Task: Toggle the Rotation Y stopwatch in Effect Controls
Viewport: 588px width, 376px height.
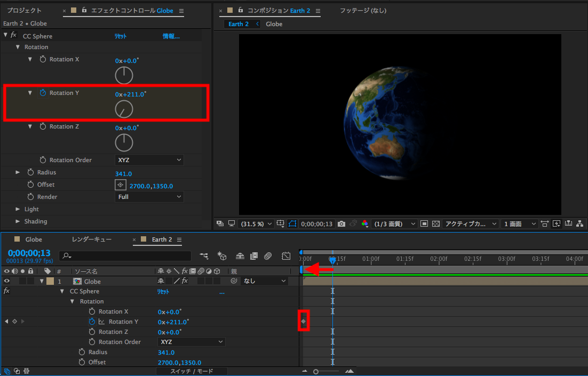Action: [43, 93]
